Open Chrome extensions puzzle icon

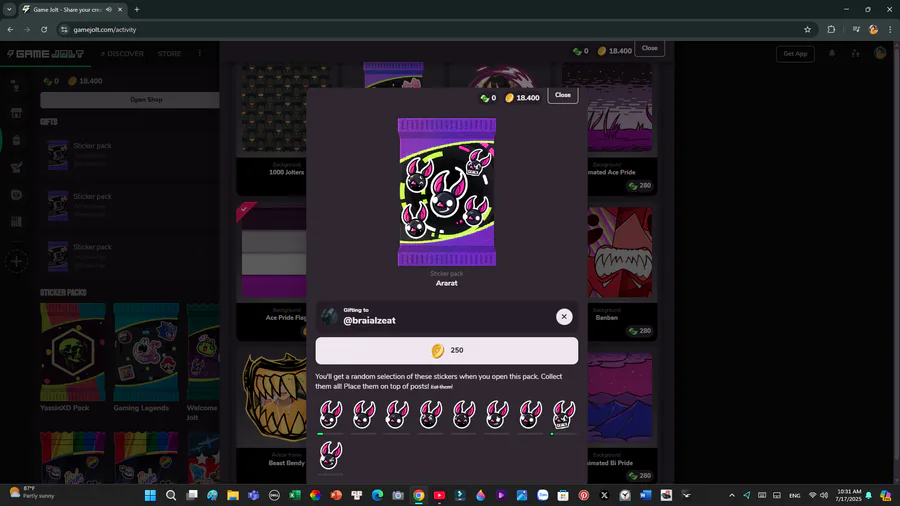[x=831, y=30]
